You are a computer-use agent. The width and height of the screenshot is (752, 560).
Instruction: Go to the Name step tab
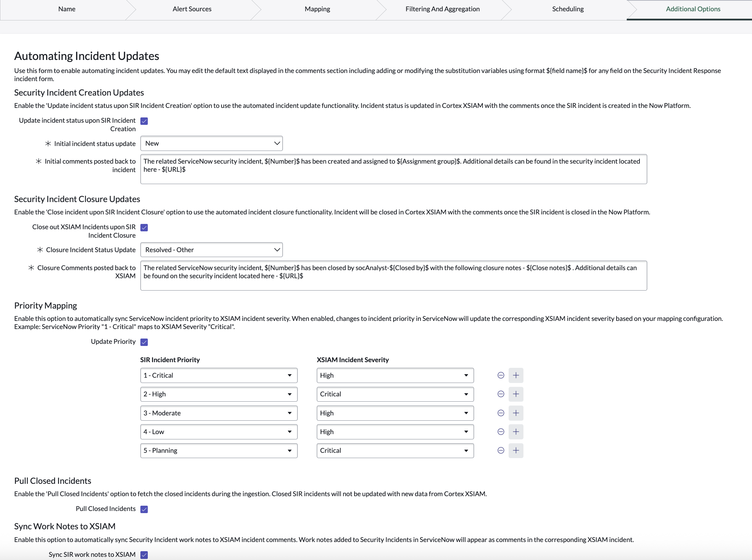67,9
